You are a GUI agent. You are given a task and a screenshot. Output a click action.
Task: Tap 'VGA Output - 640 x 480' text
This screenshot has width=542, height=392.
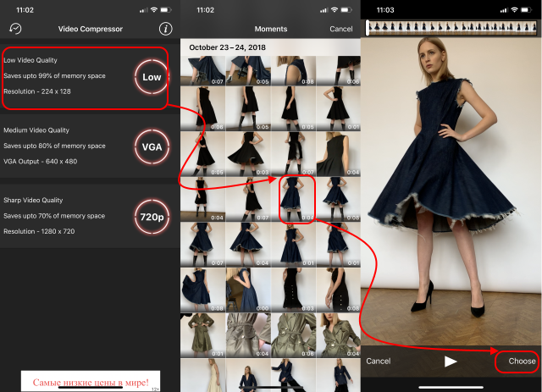(x=41, y=162)
